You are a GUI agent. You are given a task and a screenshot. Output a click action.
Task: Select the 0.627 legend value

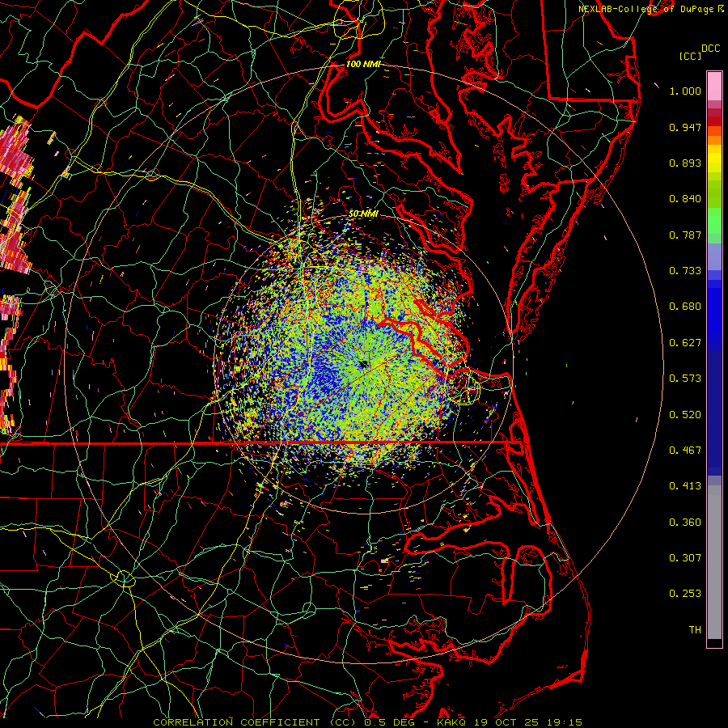pos(685,343)
